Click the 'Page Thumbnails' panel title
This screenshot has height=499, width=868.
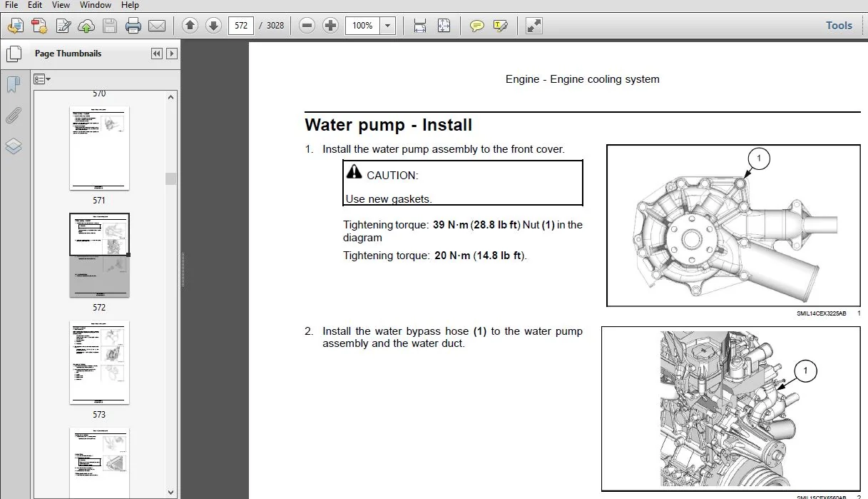(x=68, y=54)
